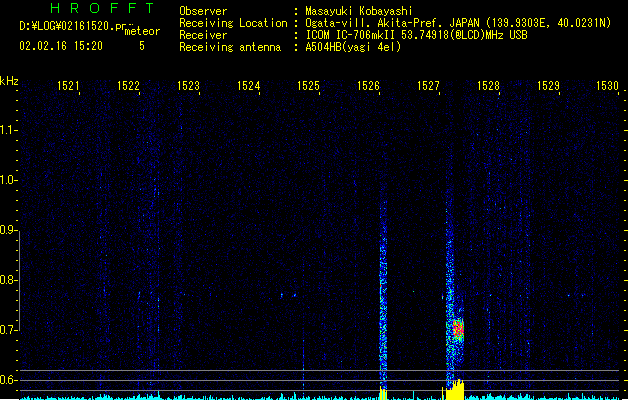Image resolution: width=629 pixels, height=400 pixels.
Task: Click the 1522 time axis marker
Action: click(x=128, y=86)
